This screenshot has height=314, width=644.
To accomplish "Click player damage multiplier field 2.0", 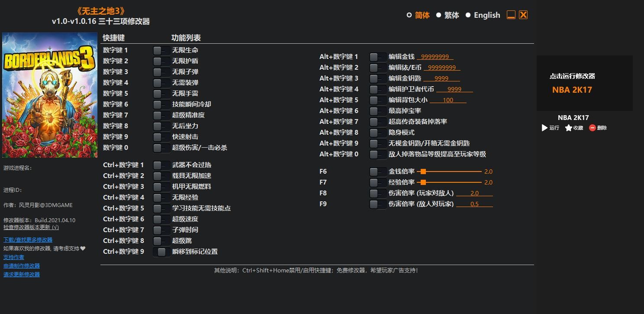I will coord(474,193).
